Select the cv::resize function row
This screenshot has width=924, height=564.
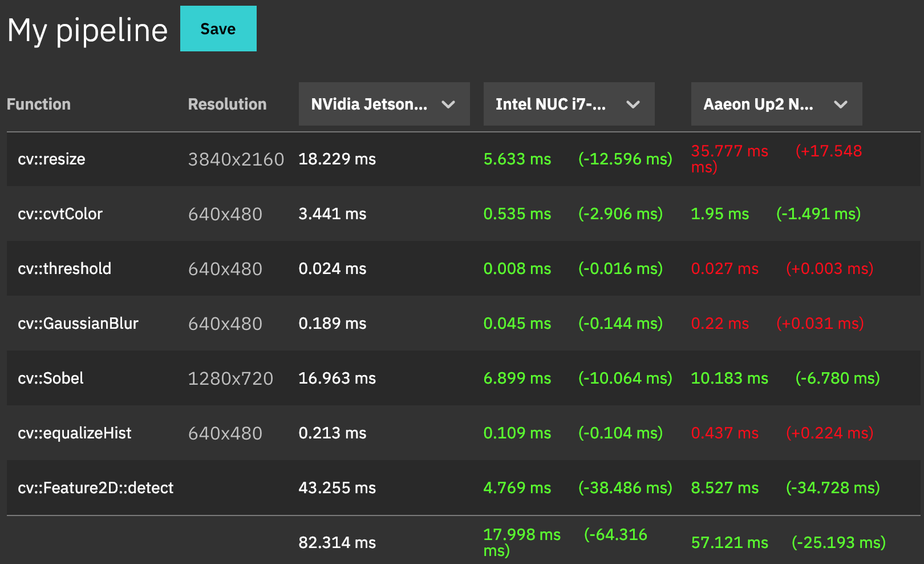[x=51, y=159]
